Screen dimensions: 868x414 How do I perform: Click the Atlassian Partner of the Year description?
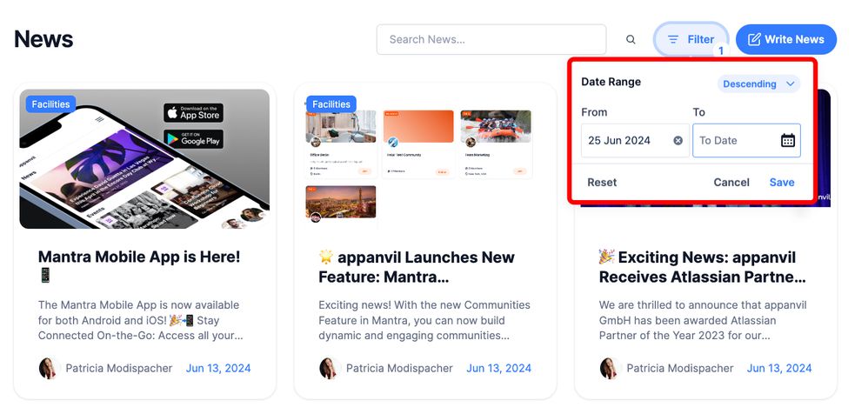click(x=703, y=320)
